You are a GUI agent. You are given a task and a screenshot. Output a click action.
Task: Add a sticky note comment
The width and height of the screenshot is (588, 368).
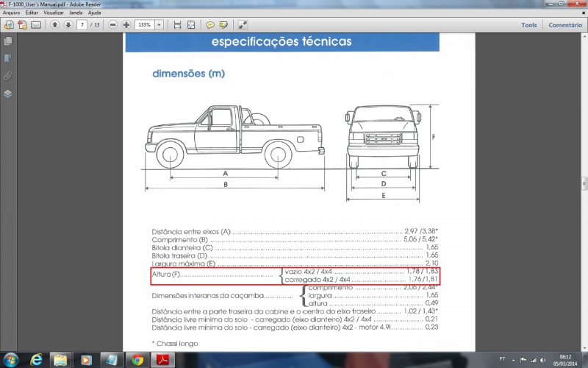[x=210, y=25]
